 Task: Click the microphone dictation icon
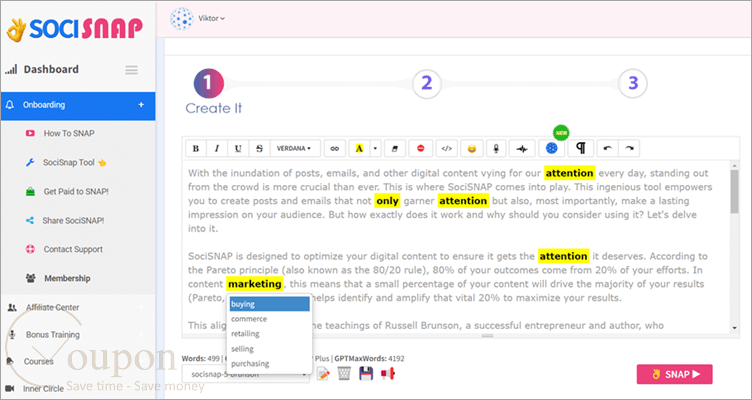click(x=496, y=149)
